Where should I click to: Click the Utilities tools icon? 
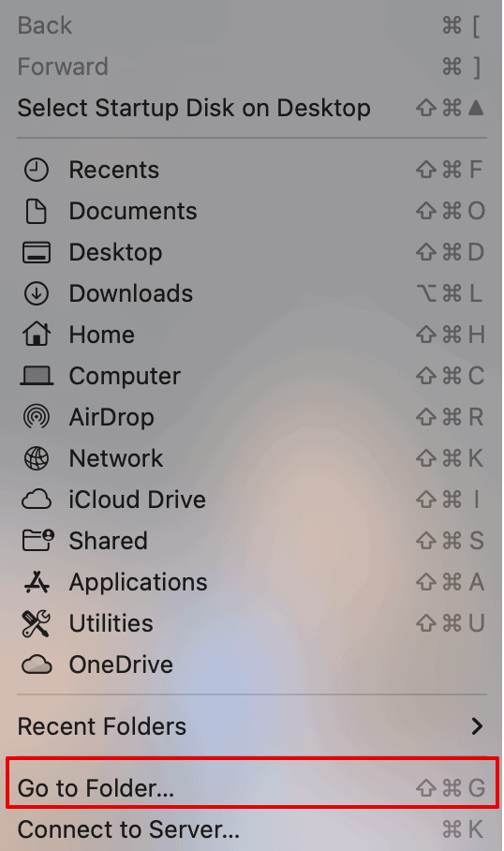click(x=37, y=623)
